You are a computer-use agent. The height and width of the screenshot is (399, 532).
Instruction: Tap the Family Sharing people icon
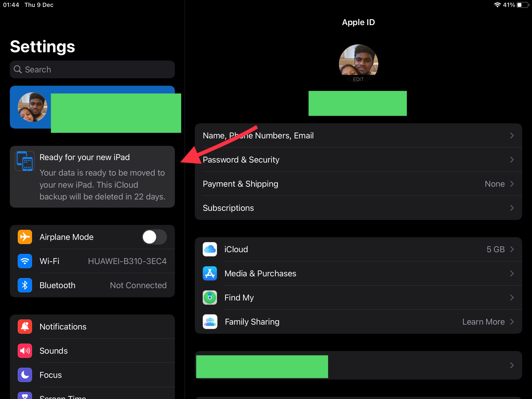click(210, 322)
